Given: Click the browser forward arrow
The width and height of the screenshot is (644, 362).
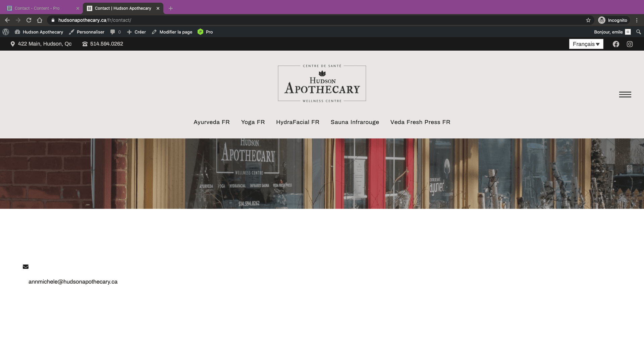Looking at the screenshot, I should point(18,20).
